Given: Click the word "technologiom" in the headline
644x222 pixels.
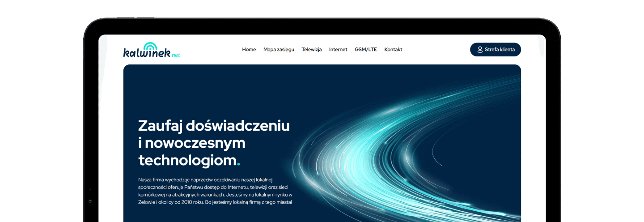Looking at the screenshot, I should click(x=187, y=160).
